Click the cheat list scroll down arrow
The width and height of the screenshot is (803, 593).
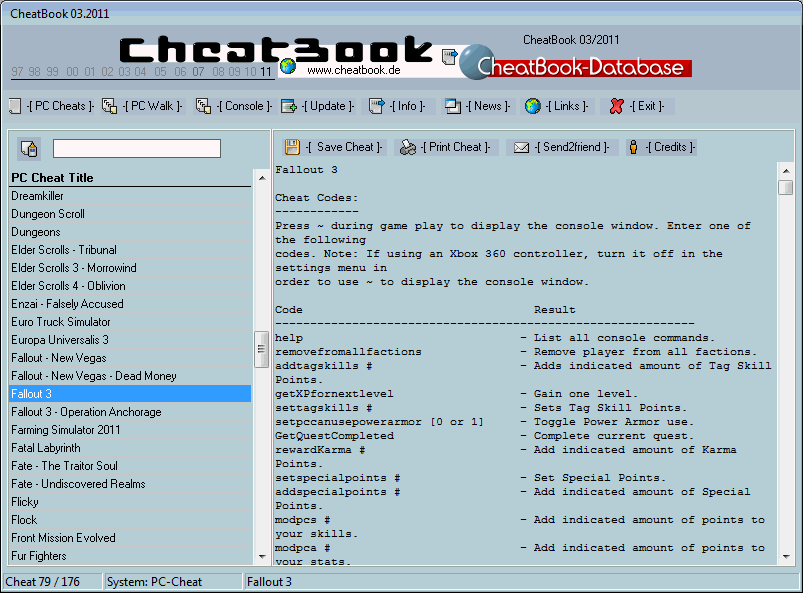(x=262, y=556)
